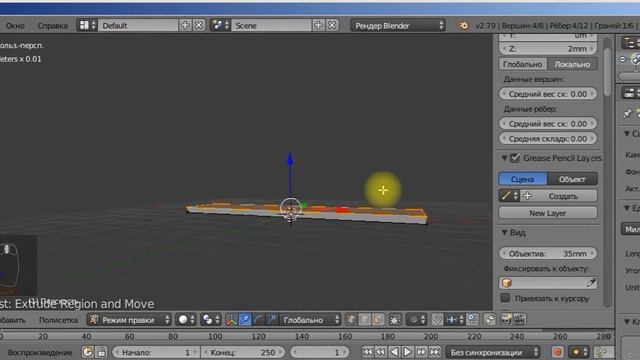640x360 pixels.
Task: Jump to the first frame
Action: click(367, 352)
